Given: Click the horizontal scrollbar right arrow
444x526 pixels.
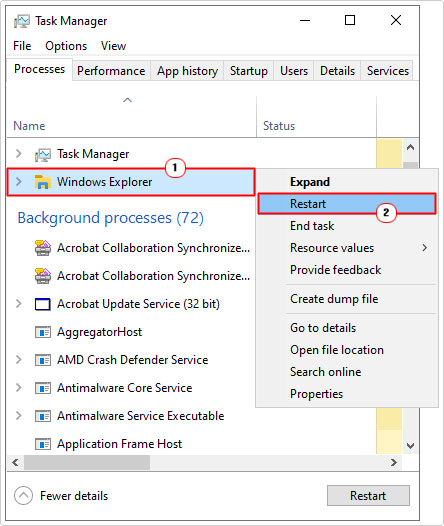Looking at the screenshot, I should [394, 463].
